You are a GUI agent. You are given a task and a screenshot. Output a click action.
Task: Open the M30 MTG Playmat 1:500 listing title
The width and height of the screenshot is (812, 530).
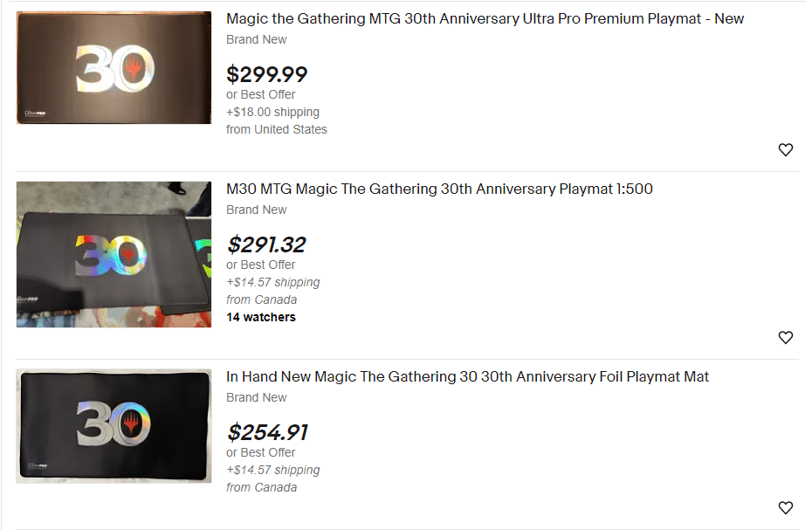439,189
